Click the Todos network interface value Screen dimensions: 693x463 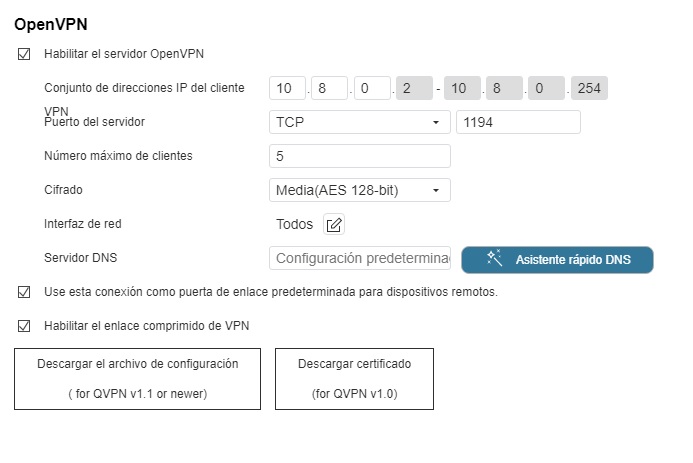(x=294, y=225)
